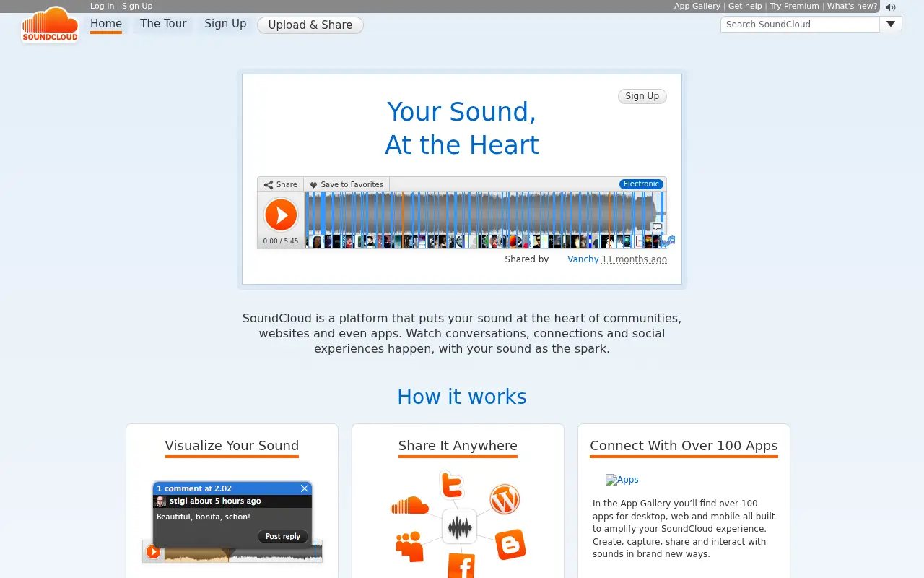Click the '11 months ago' timestamp

[x=635, y=259]
